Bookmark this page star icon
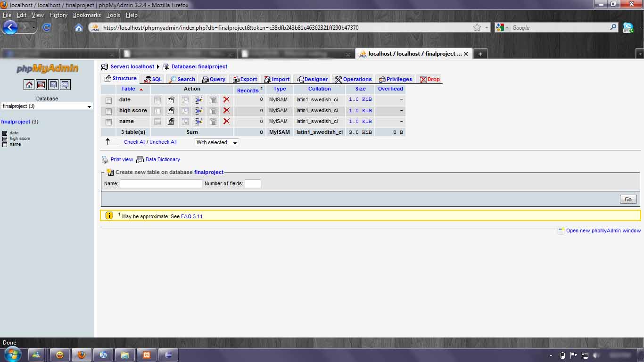Screen dimensions: 644x362 pyautogui.click(x=477, y=27)
